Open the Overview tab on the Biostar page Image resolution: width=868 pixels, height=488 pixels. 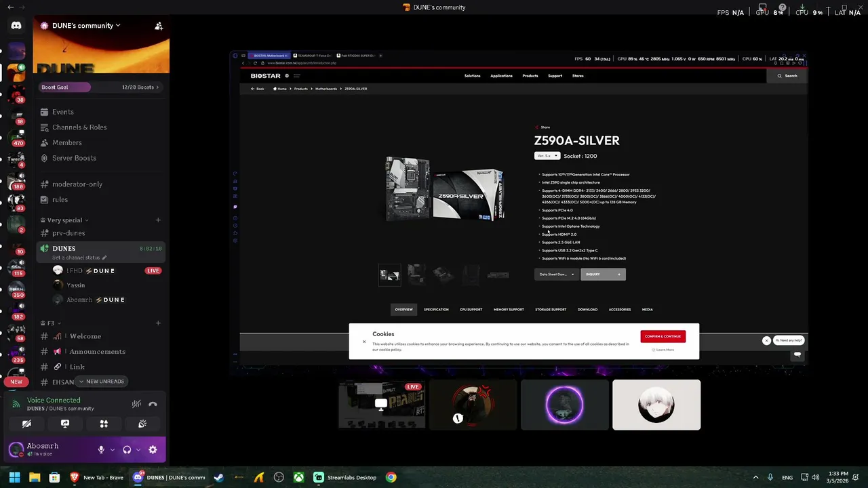[x=403, y=310]
